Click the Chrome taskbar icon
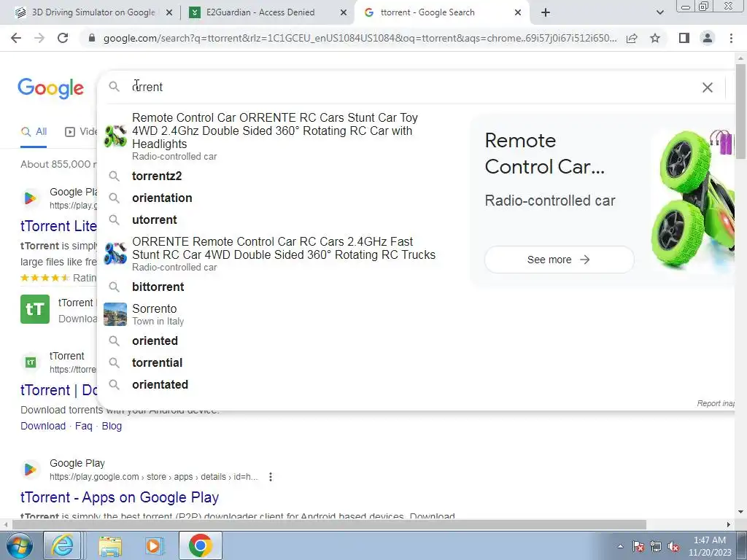This screenshot has height=560, width=747. (200, 545)
